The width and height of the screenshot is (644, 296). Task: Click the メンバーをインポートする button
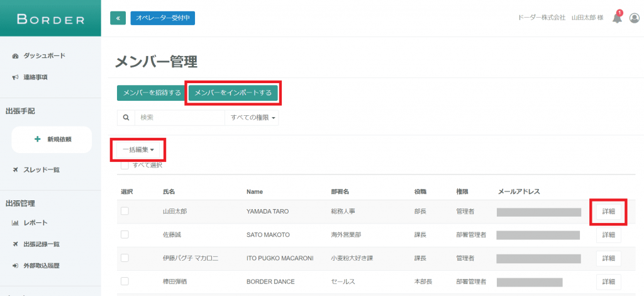click(233, 93)
